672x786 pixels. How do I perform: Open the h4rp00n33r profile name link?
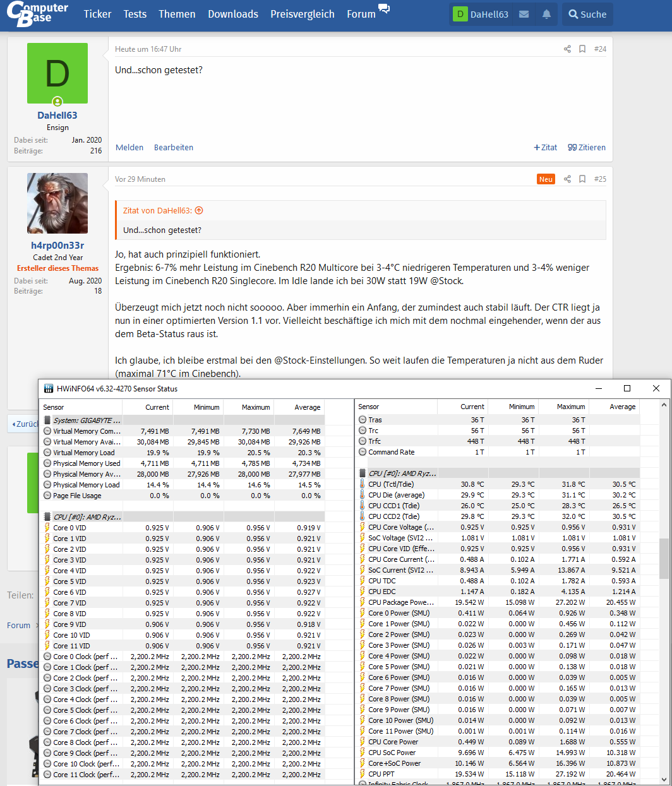[57, 245]
